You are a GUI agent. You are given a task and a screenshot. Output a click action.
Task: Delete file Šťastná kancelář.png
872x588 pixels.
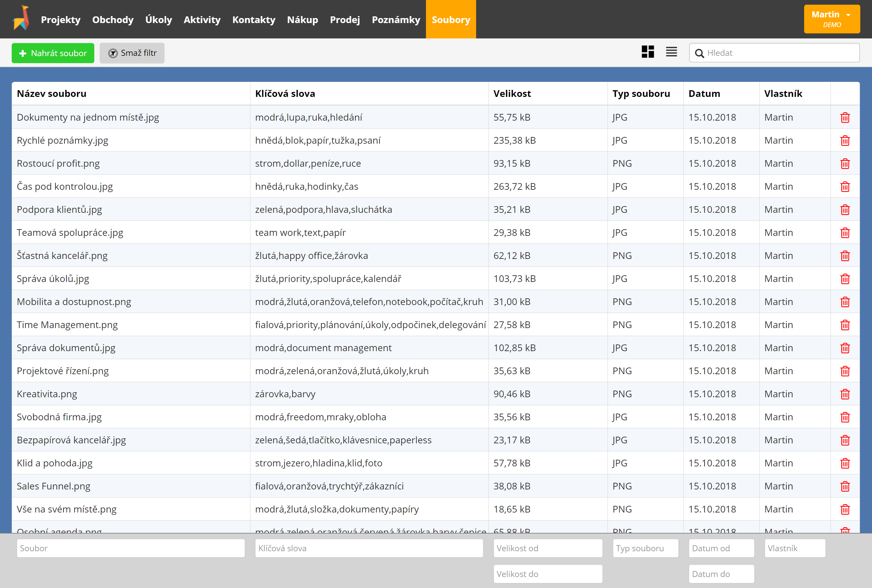click(x=845, y=256)
